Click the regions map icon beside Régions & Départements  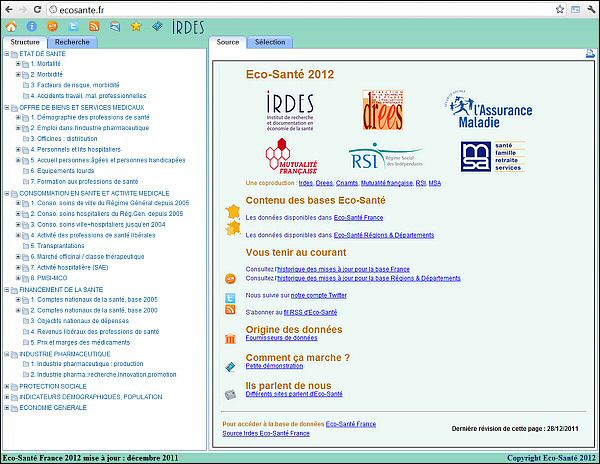point(233,228)
